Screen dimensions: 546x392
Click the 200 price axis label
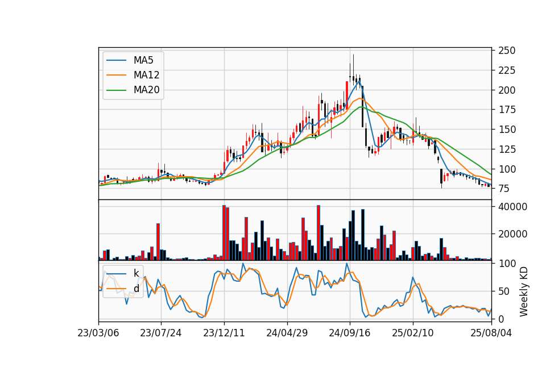pyautogui.click(x=507, y=90)
